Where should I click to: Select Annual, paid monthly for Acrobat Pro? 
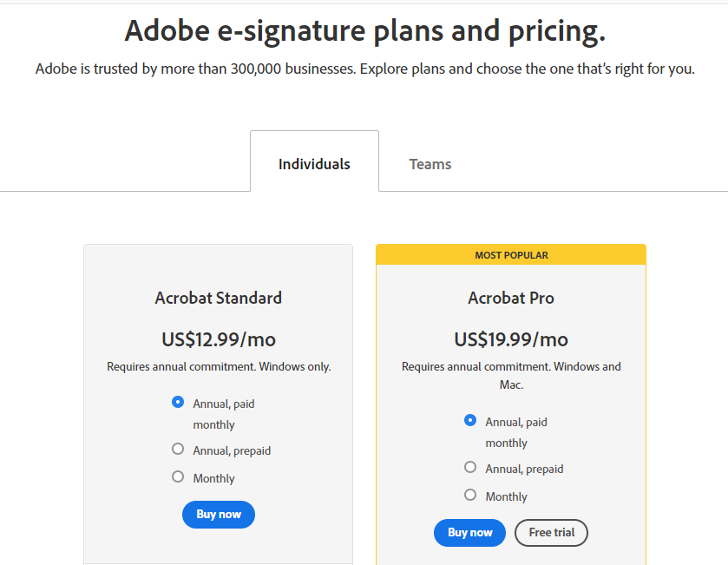click(470, 420)
